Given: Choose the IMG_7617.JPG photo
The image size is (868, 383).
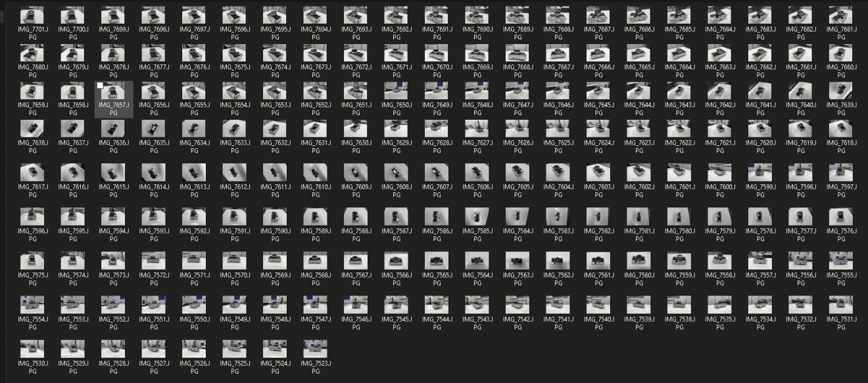Looking at the screenshot, I should [x=32, y=173].
